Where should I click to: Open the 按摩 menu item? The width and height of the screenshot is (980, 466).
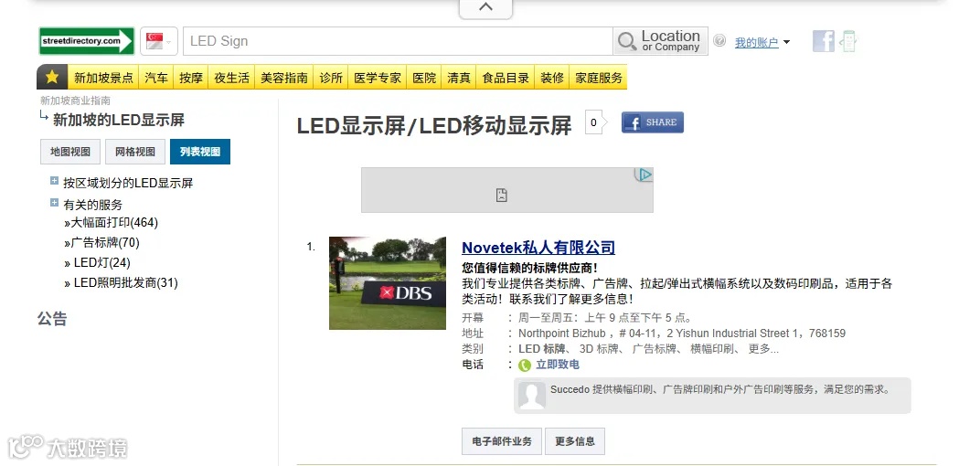point(191,78)
